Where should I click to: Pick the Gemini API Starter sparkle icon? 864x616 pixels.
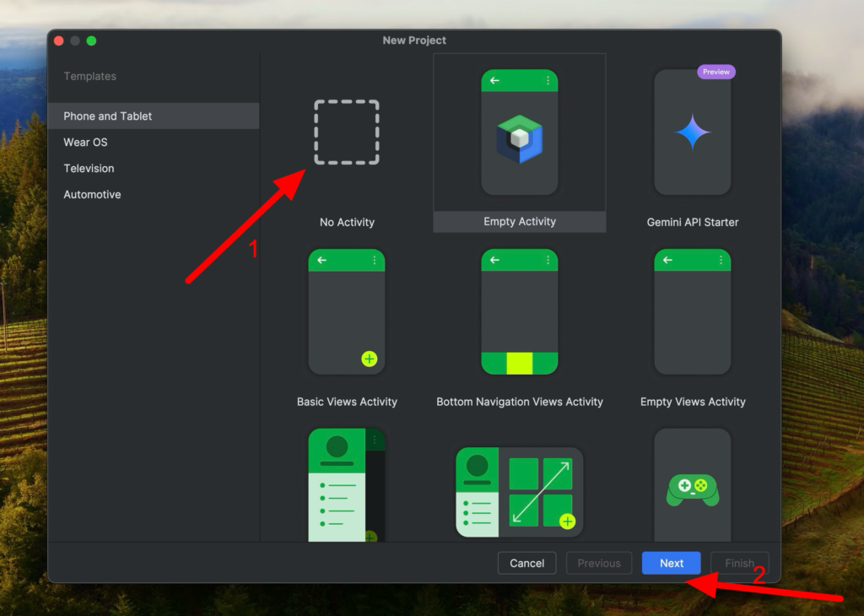pos(693,132)
